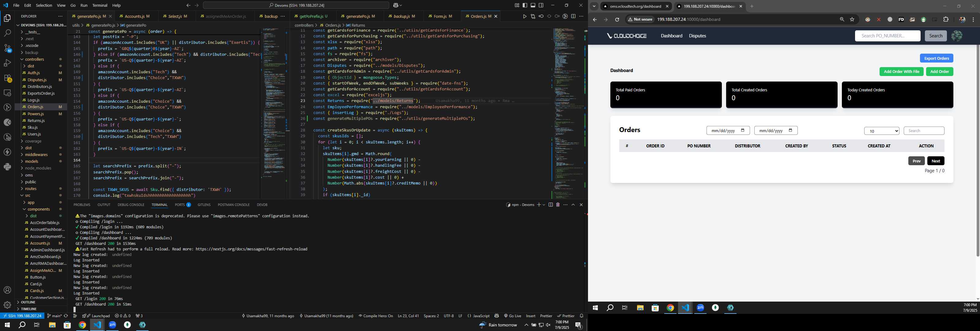This screenshot has width=980, height=331.
Task: Open the FD extension icon in Chrome
Action: (901, 19)
